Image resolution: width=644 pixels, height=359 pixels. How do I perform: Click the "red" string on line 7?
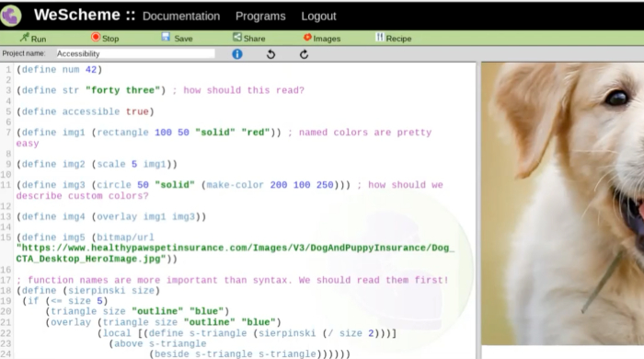point(256,133)
